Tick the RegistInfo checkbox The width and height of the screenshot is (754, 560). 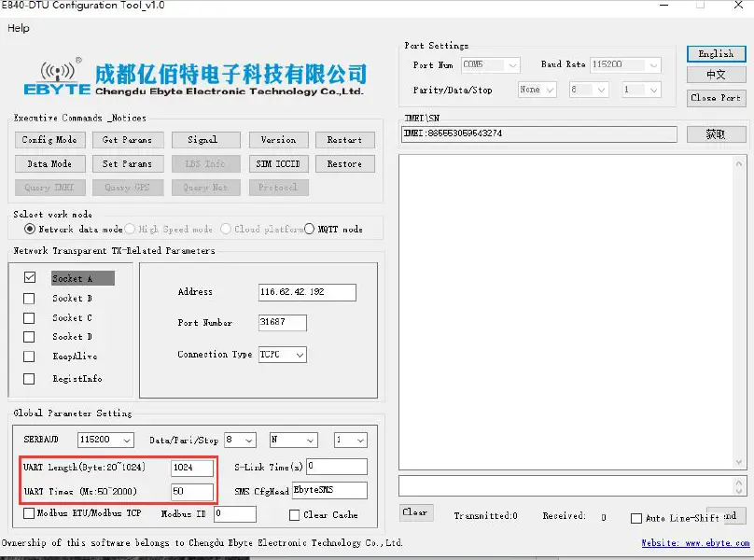coord(29,379)
